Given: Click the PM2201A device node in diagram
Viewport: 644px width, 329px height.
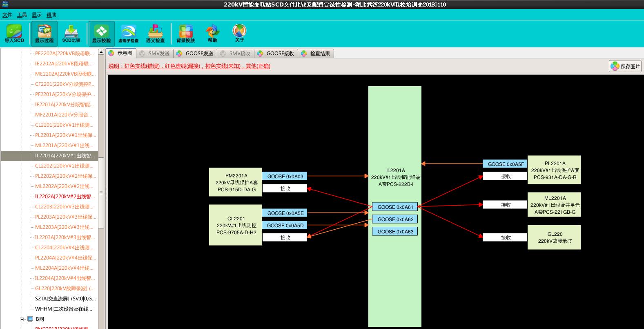Looking at the screenshot, I should [x=236, y=182].
